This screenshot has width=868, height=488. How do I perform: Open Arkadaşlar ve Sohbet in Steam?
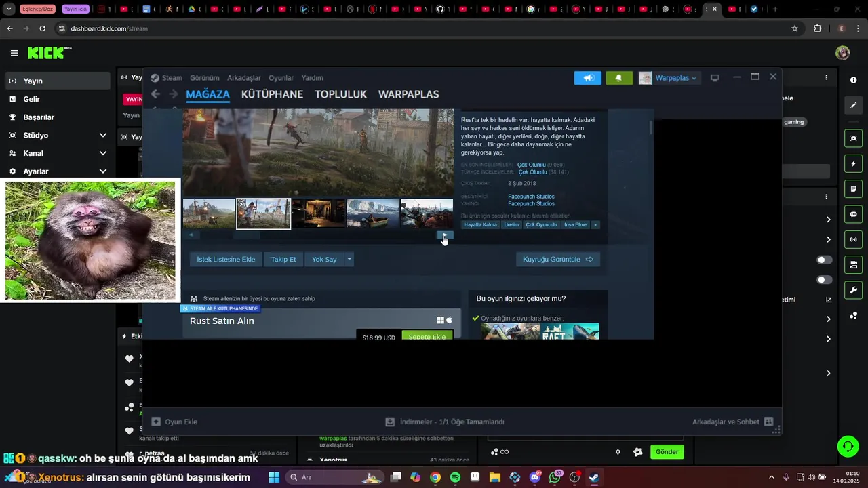732,422
